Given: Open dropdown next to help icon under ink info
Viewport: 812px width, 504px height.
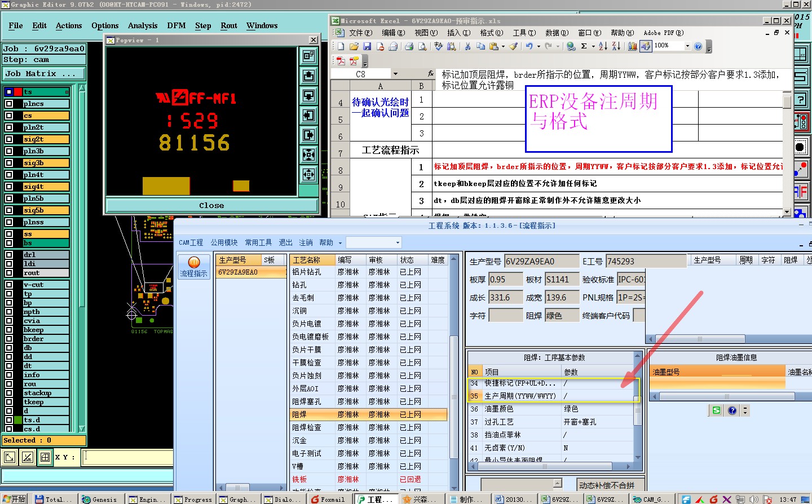Looking at the screenshot, I should pyautogui.click(x=745, y=410).
